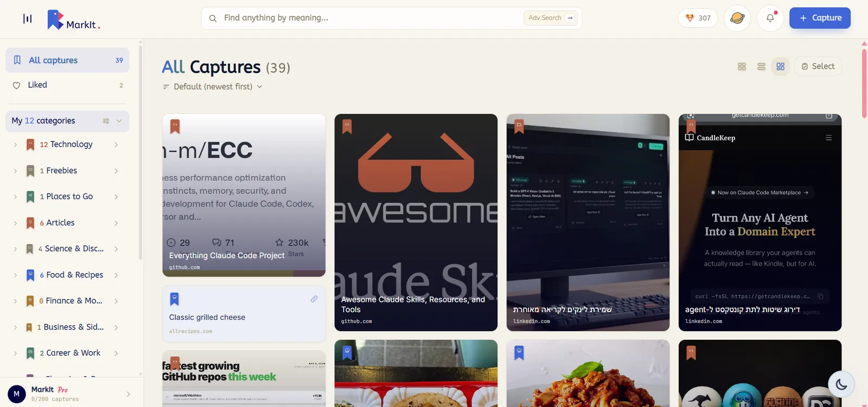Click the bookmark badge on Awesome Claude Skills card
The image size is (868, 407).
(x=347, y=126)
